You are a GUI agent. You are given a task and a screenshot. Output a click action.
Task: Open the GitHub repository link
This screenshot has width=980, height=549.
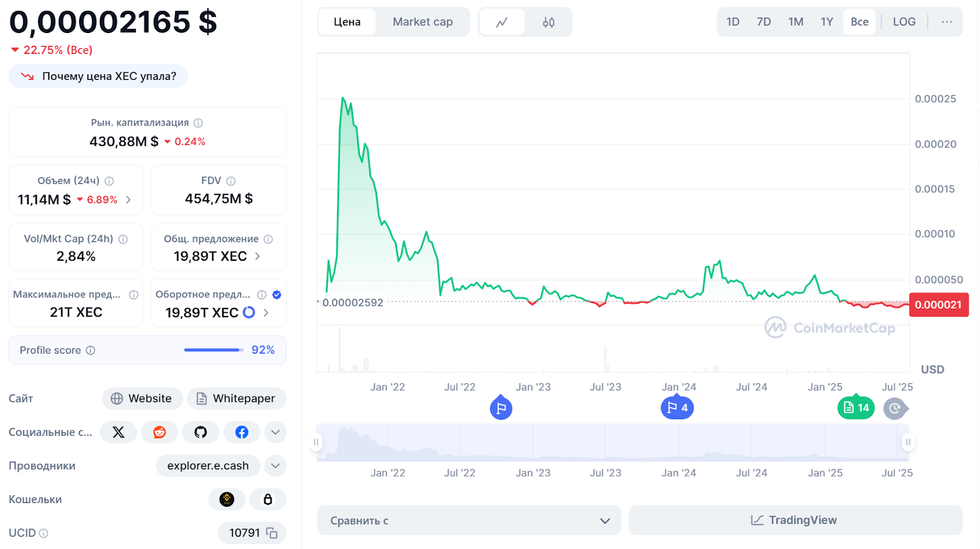point(200,432)
